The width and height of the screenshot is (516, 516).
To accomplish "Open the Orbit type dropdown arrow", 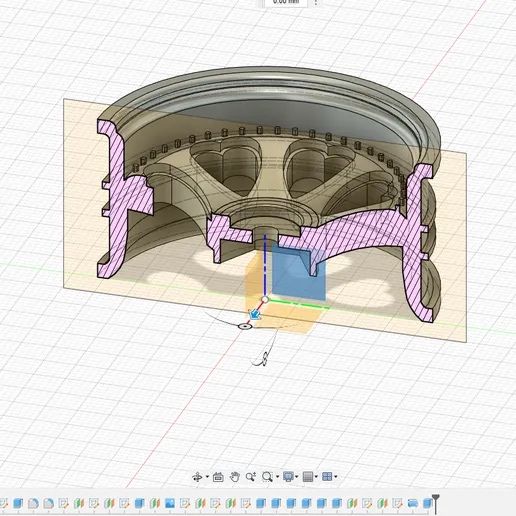I will coord(207,477).
